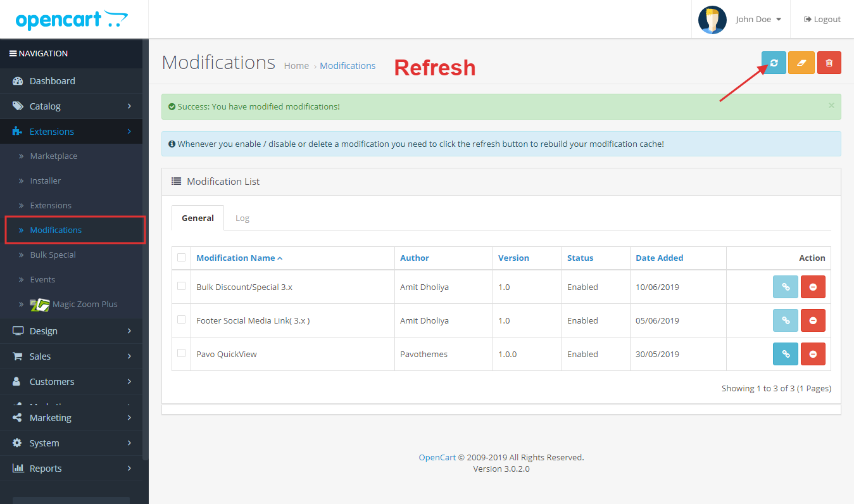Click the Design monitor icon

tap(18, 331)
